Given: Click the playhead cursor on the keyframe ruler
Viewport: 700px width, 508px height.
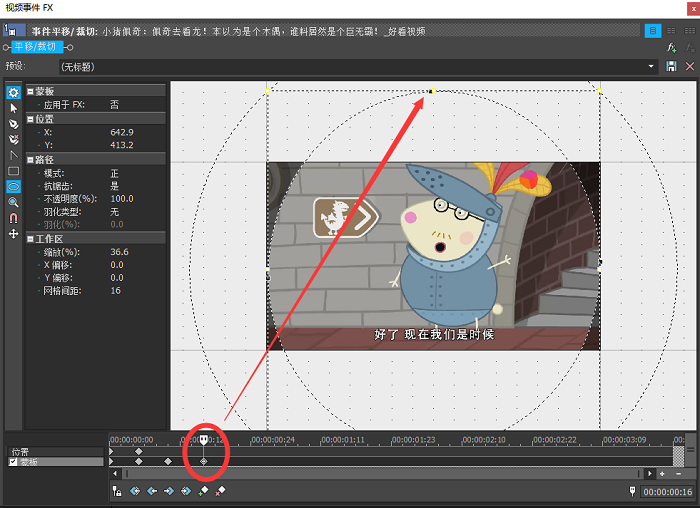Looking at the screenshot, I should tap(204, 440).
